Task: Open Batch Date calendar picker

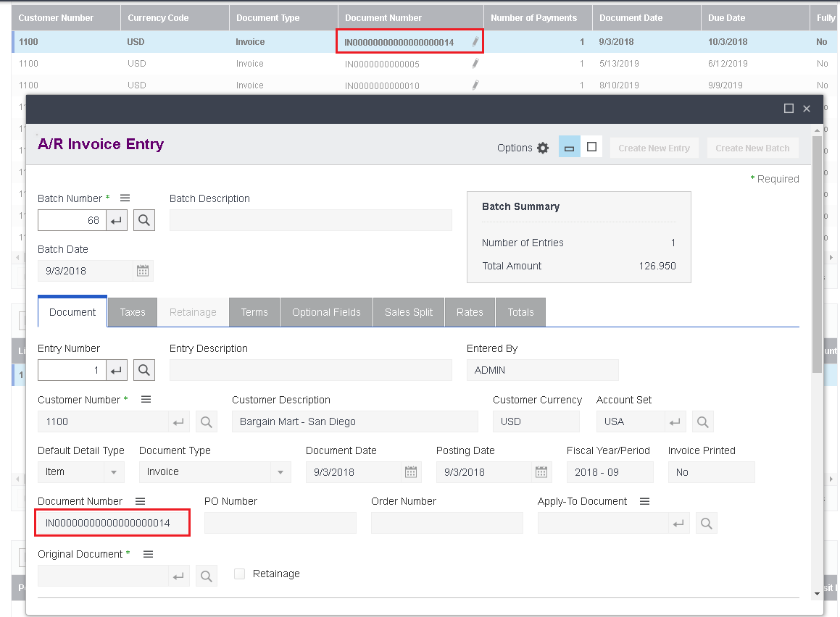Action: click(x=143, y=271)
